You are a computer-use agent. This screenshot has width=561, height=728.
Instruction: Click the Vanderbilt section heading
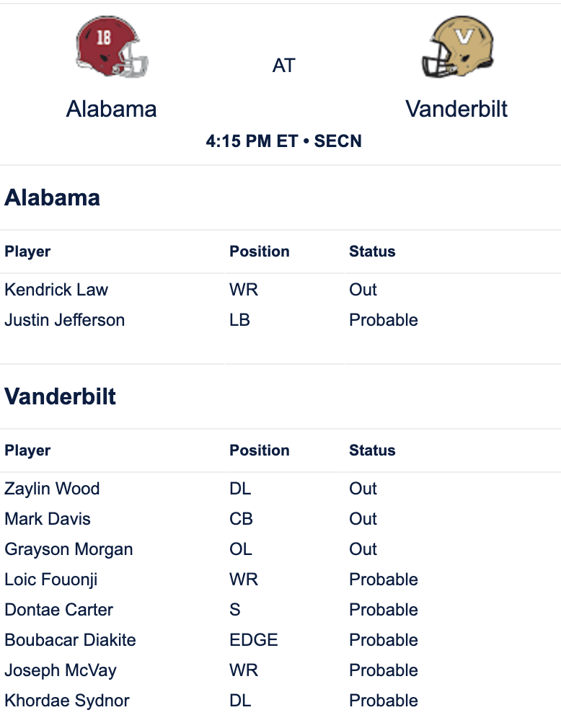(60, 396)
